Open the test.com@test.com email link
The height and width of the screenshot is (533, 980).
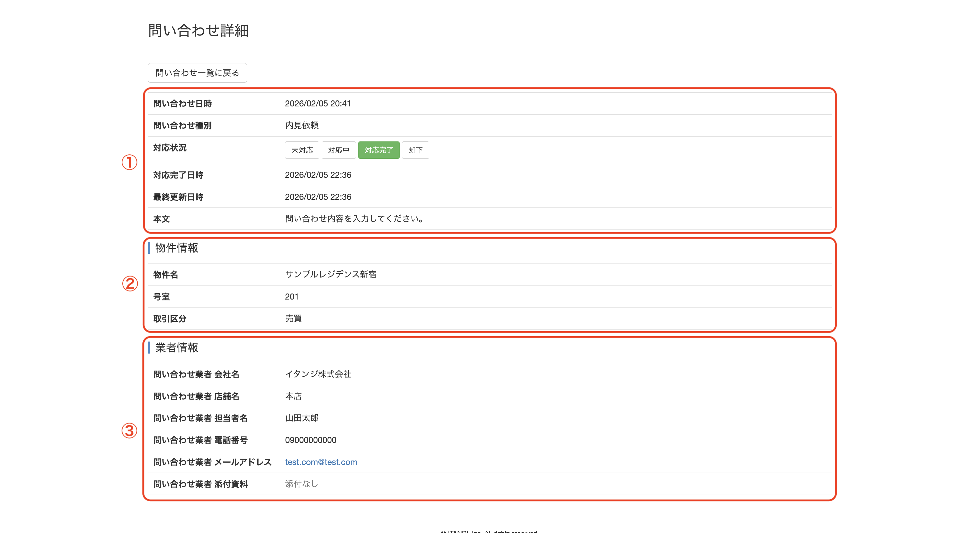coord(321,462)
